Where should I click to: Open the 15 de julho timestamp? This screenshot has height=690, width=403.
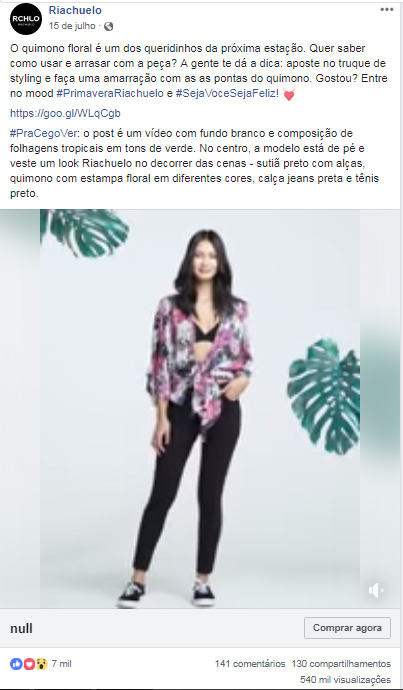pyautogui.click(x=72, y=26)
